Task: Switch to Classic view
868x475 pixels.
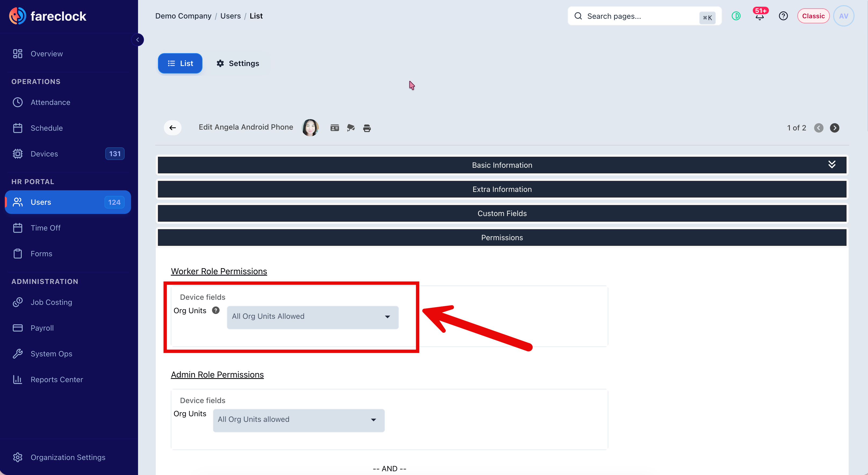Action: [x=813, y=16]
